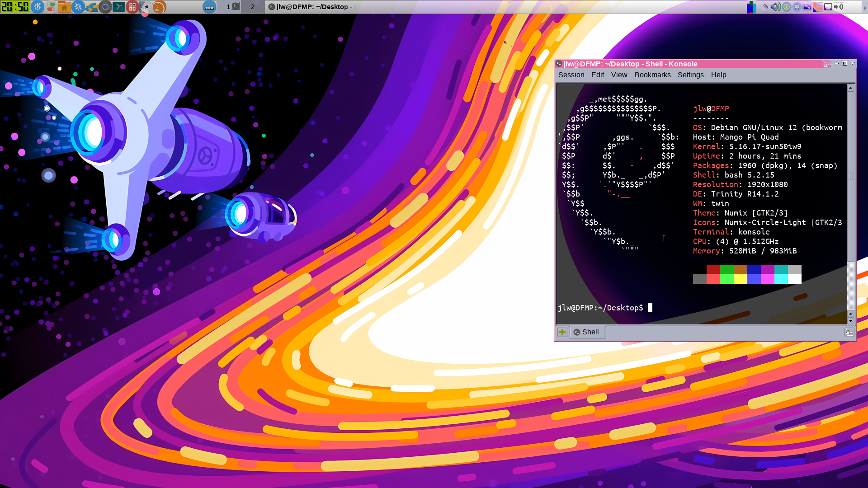Open the Settings menu in Konsole
Screen dimensions: 868x488
tap(690, 75)
